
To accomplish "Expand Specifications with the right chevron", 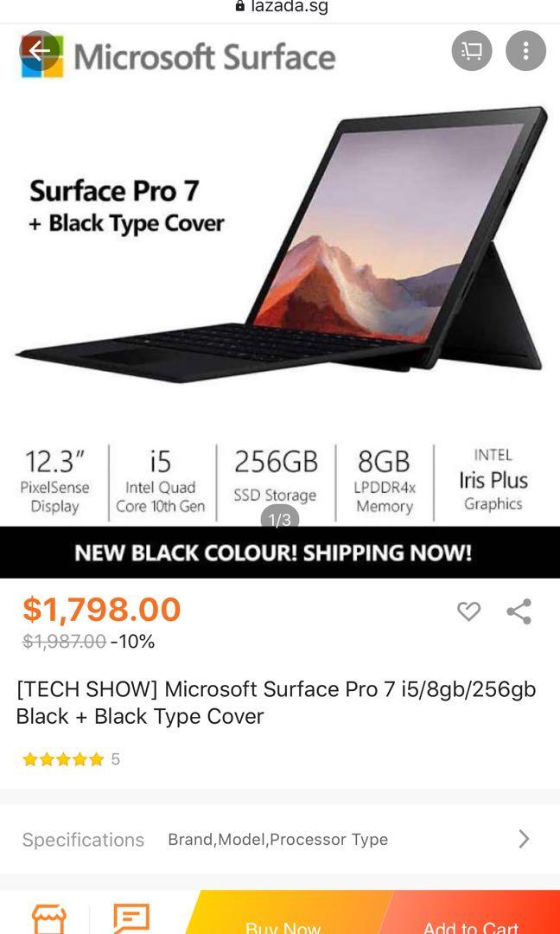I will point(524,839).
